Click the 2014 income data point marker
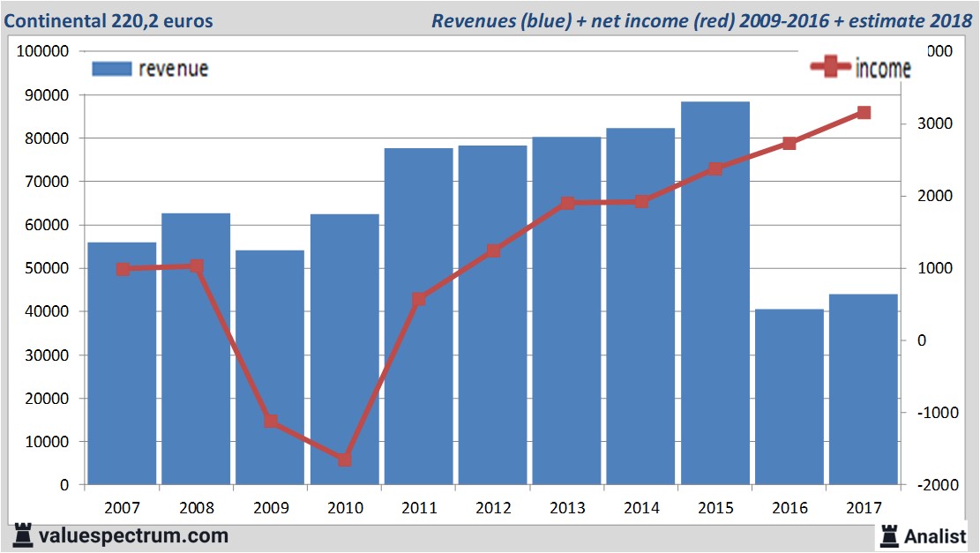Viewport: 980px width, 553px height. tap(641, 201)
